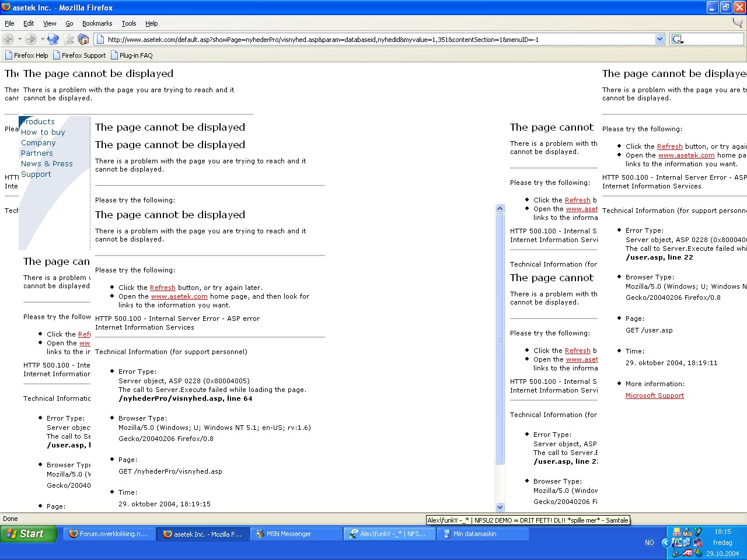
Task: Click text '/nyhederPro/visnyhed.asp, line 64'
Action: pyautogui.click(x=186, y=398)
